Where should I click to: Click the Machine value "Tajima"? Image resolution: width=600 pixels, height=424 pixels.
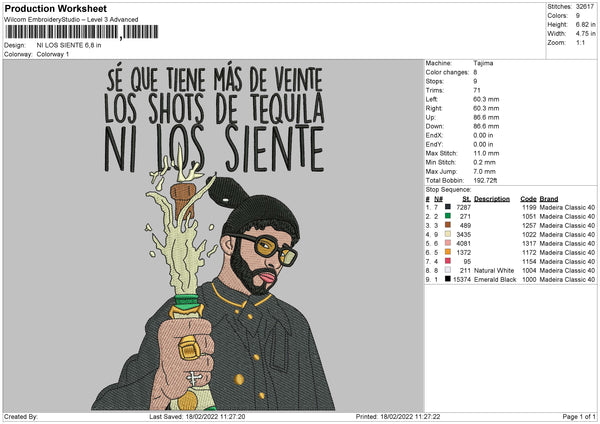pos(483,63)
